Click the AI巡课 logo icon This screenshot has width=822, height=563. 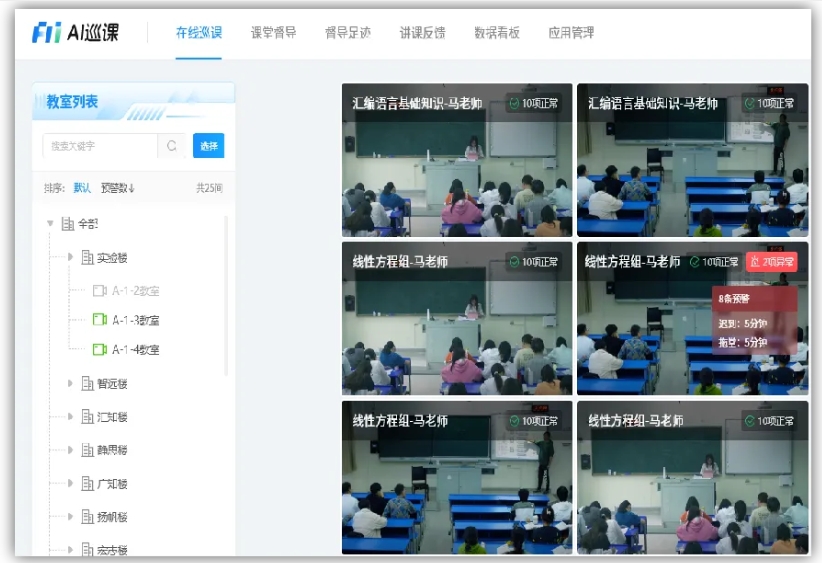point(47,32)
